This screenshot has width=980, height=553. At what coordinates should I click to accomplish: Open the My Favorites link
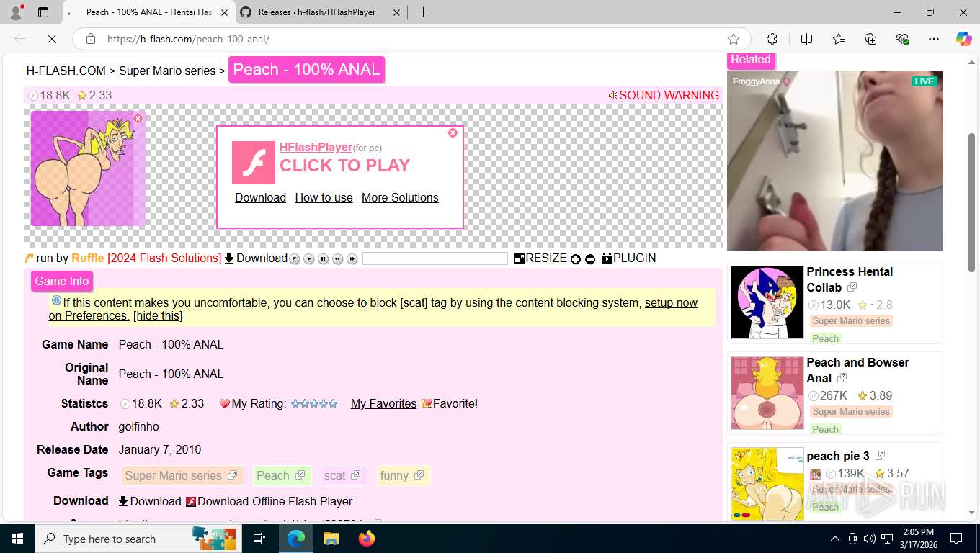pos(383,403)
